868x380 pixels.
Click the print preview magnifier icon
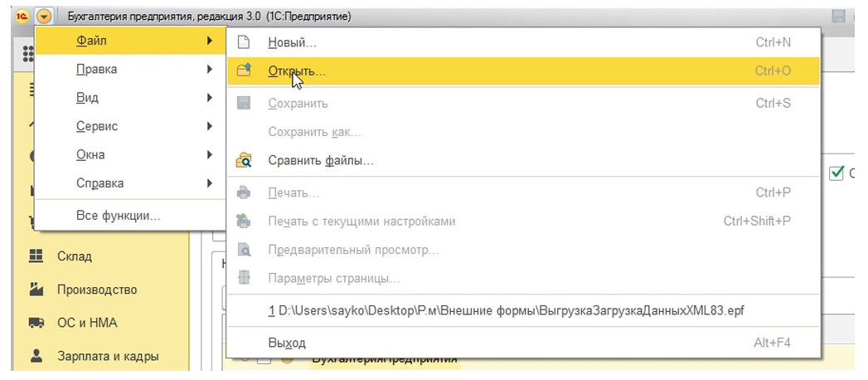click(244, 250)
